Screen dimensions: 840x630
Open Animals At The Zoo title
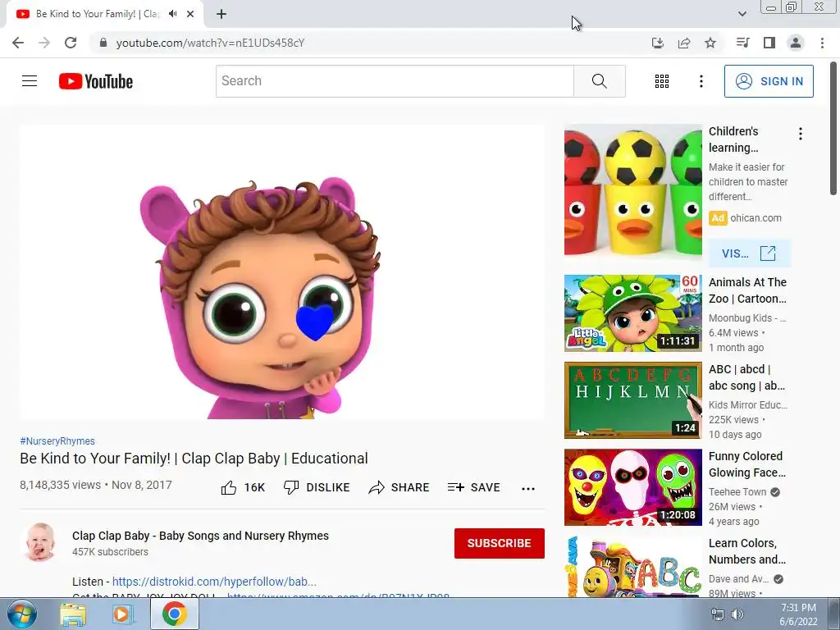point(747,290)
